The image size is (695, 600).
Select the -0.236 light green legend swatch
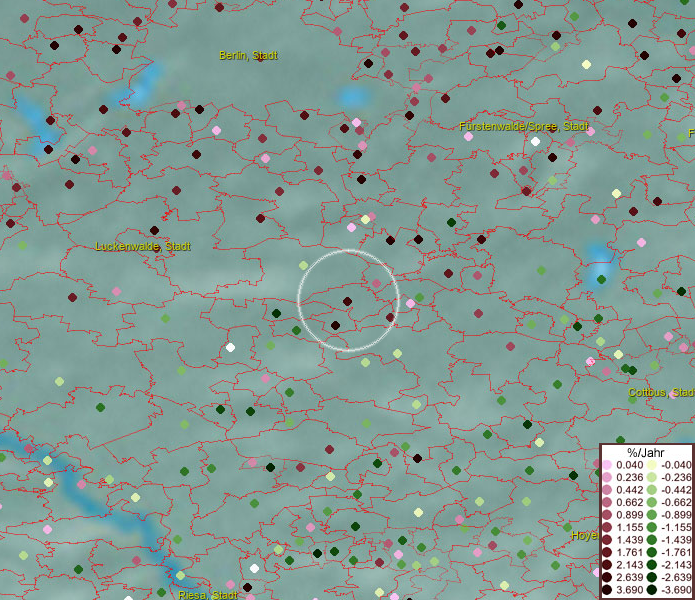[652, 477]
